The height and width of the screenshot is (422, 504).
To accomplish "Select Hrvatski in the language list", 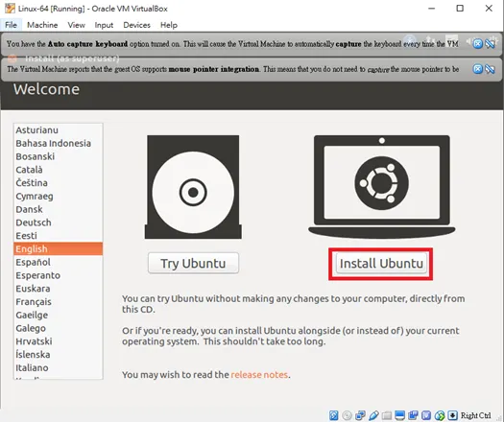I will click(59, 341).
